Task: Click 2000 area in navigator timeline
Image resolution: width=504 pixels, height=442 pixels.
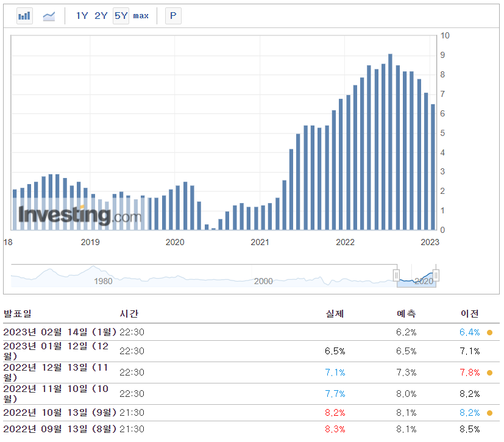Action: (263, 281)
